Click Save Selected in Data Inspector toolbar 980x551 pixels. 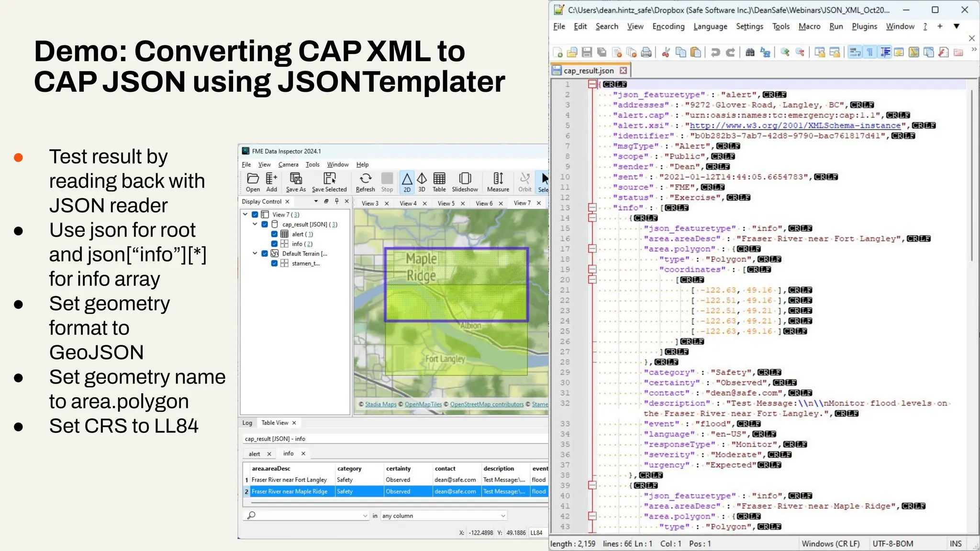point(329,182)
